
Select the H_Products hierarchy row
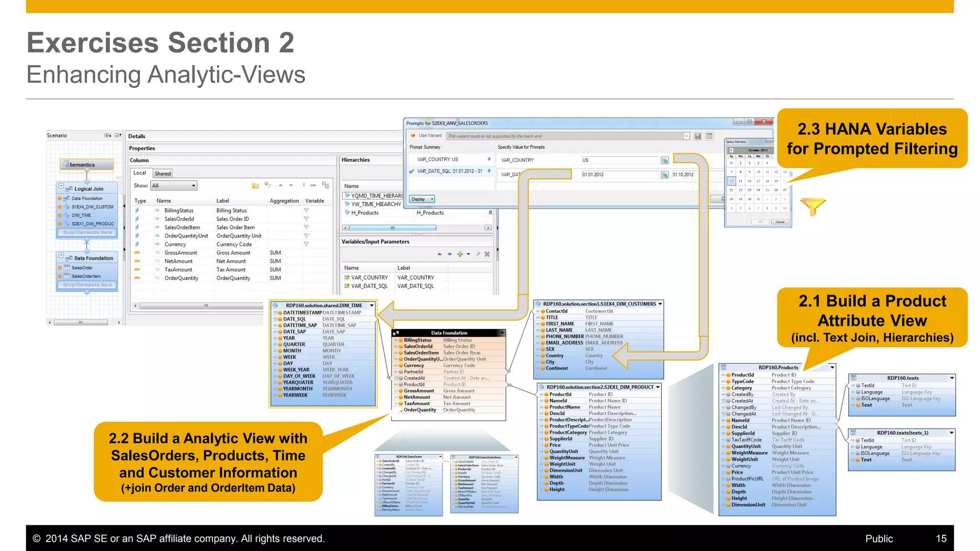[x=417, y=213]
